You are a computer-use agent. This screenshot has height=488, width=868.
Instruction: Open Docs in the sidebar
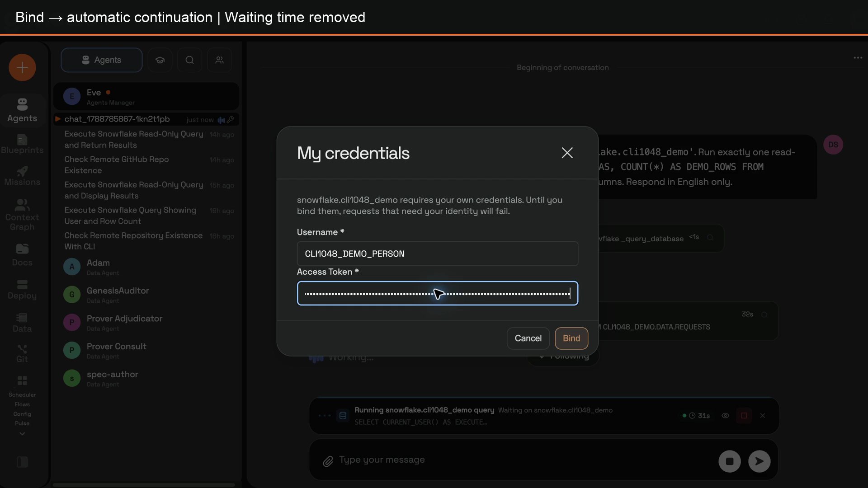pos(22,255)
